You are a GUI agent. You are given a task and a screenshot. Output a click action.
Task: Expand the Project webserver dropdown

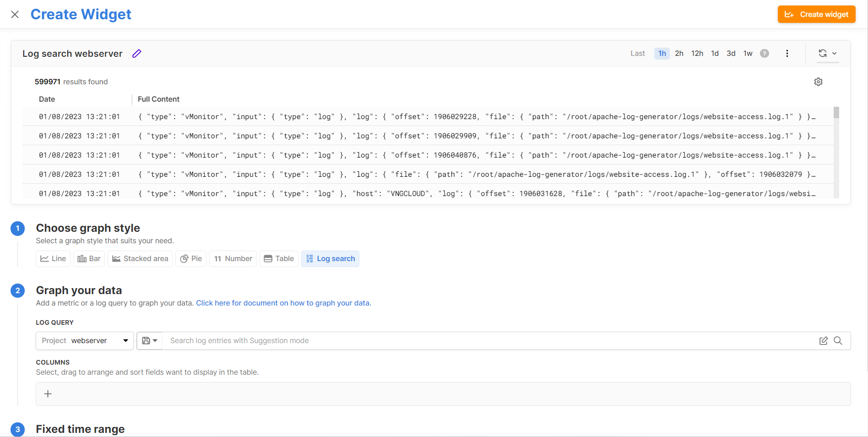click(85, 341)
